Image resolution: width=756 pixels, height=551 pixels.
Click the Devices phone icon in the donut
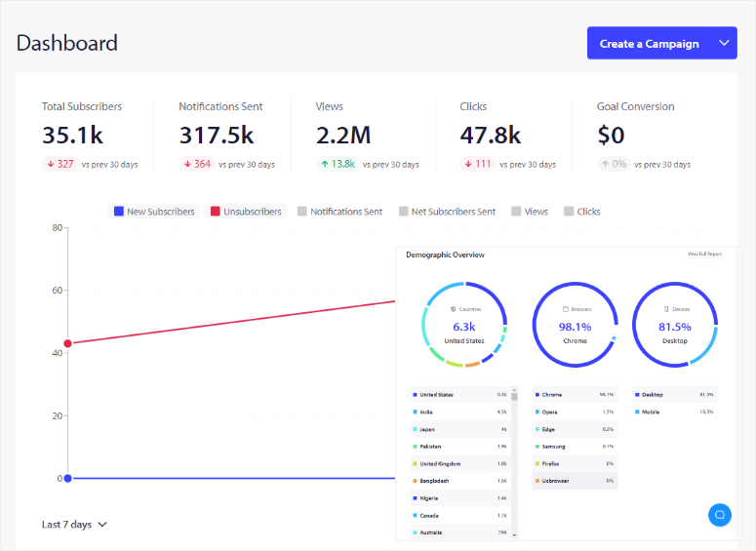click(x=666, y=309)
